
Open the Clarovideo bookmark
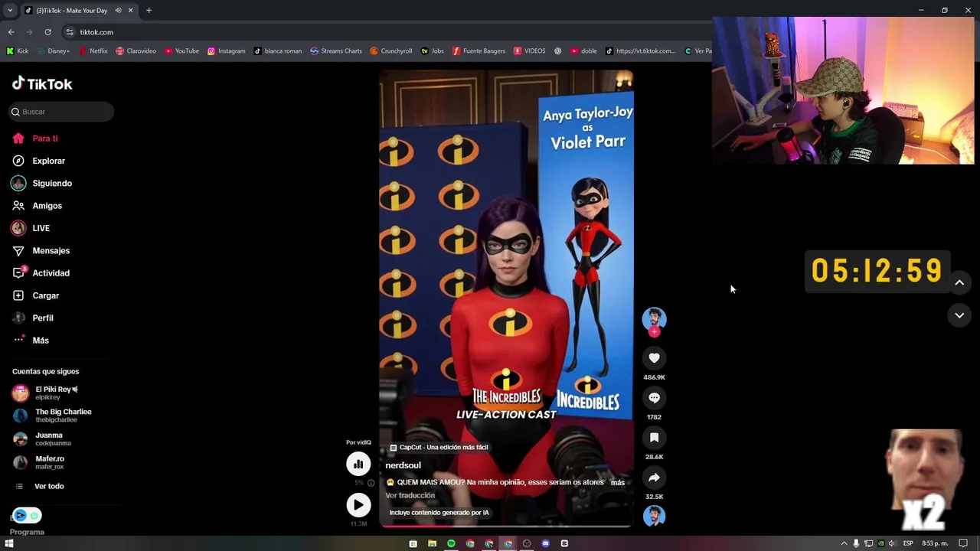(136, 51)
